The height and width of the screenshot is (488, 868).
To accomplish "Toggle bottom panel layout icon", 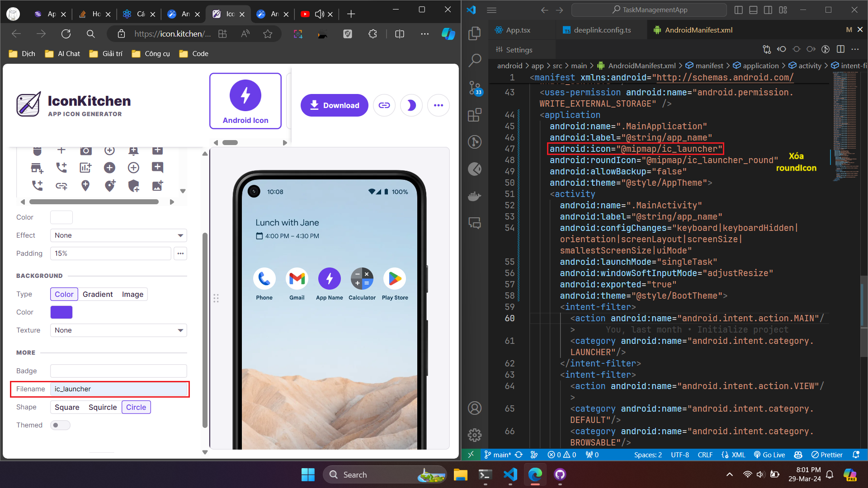I will pyautogui.click(x=753, y=10).
